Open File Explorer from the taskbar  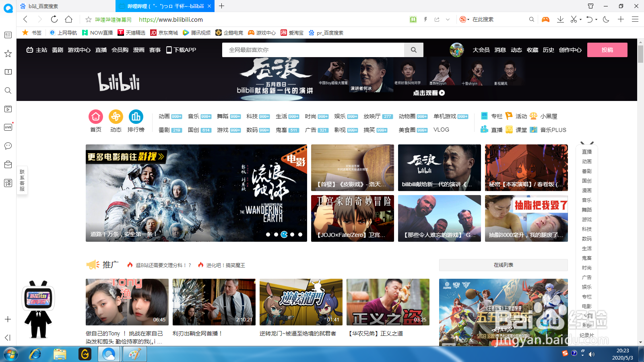[60, 354]
